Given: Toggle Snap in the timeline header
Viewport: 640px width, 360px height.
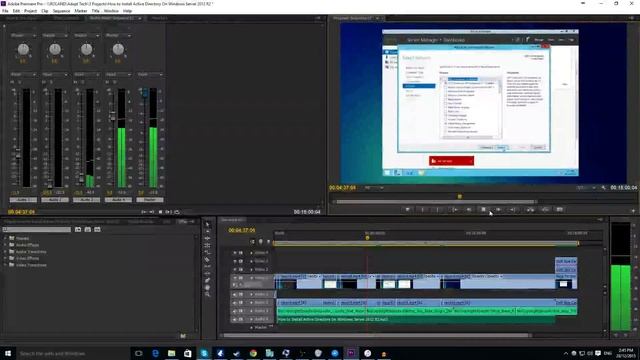Looking at the screenshot, I should 252,242.
